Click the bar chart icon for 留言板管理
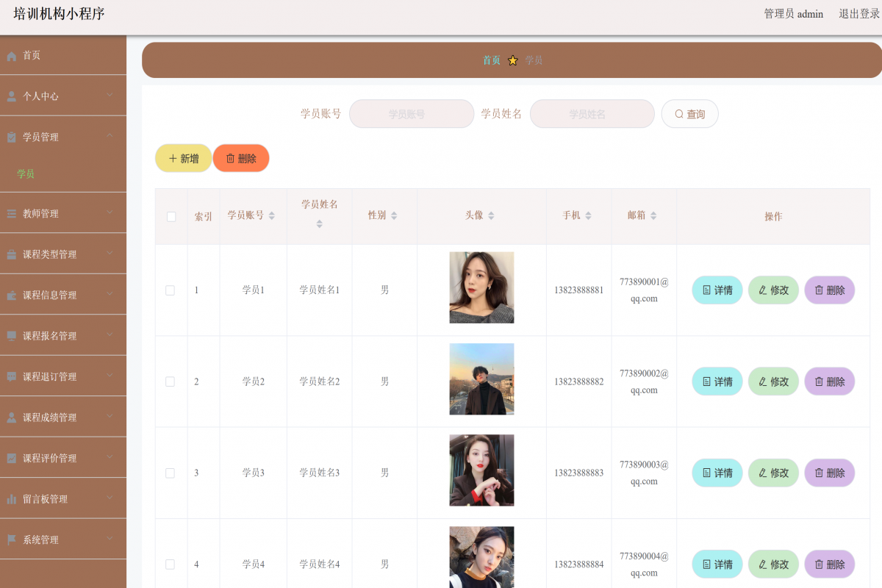 tap(12, 499)
